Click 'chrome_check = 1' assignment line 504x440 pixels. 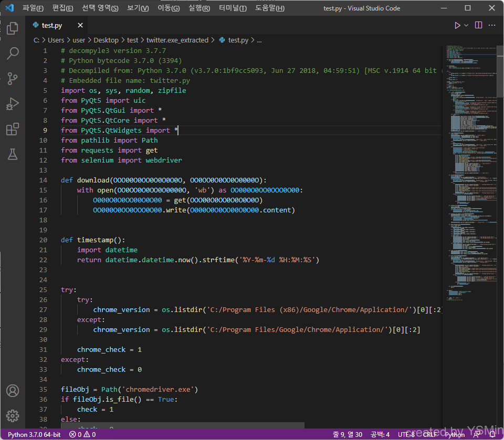point(109,350)
